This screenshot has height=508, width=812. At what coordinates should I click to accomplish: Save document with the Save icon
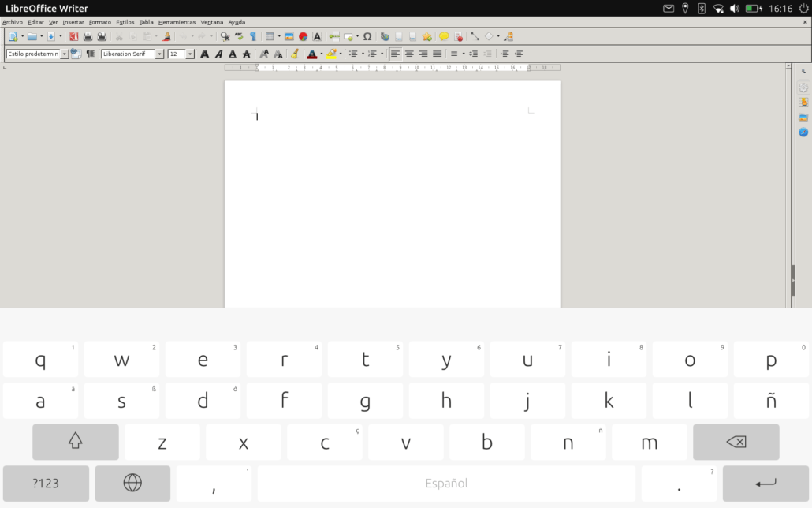tap(51, 36)
